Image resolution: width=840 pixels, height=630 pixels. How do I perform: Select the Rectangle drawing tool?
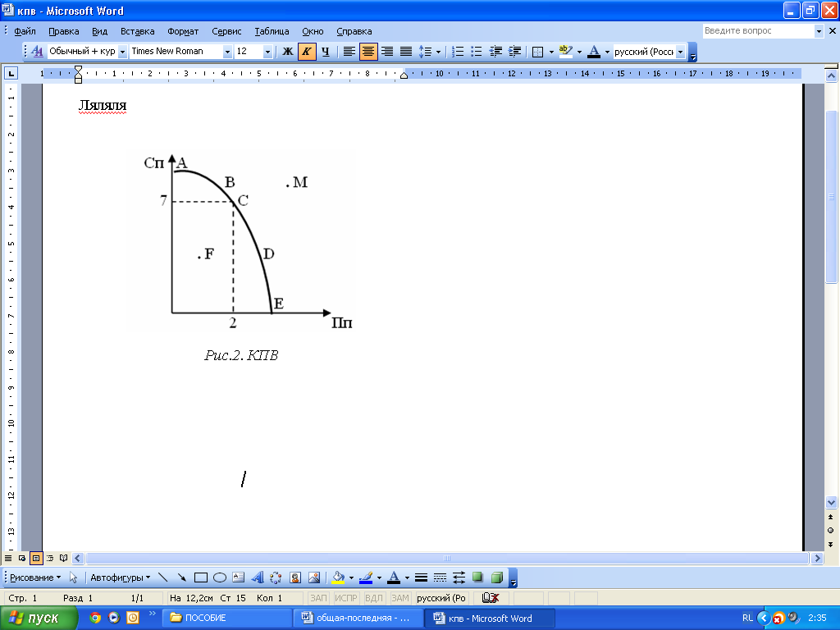tap(201, 577)
